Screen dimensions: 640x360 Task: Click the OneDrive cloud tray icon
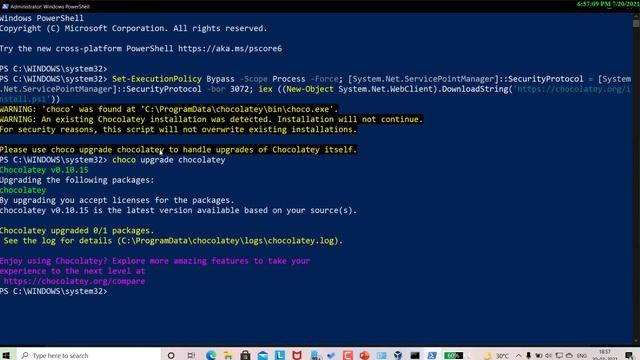(x=569, y=356)
